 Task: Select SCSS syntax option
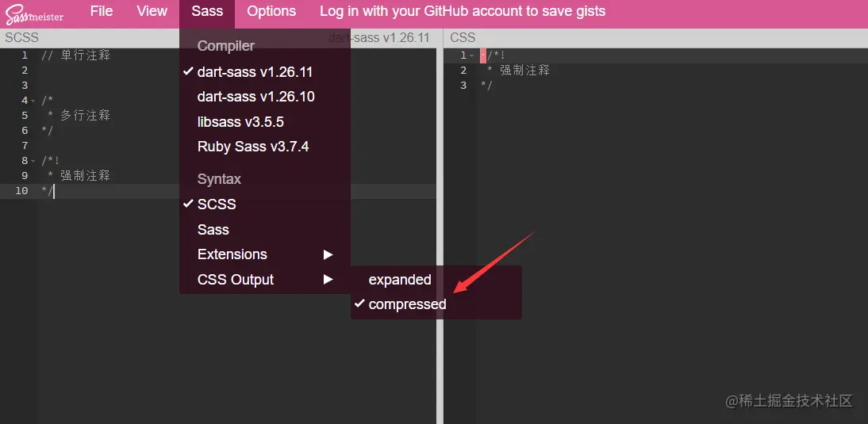click(217, 204)
